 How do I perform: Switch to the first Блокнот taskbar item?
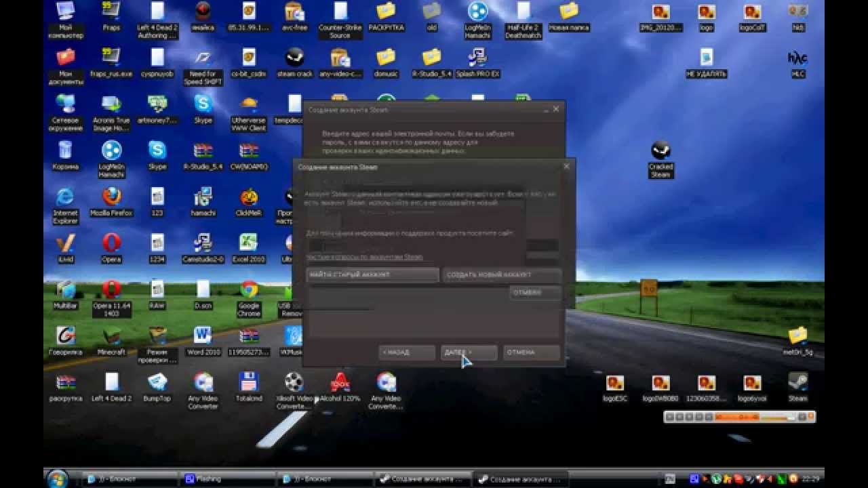click(130, 479)
